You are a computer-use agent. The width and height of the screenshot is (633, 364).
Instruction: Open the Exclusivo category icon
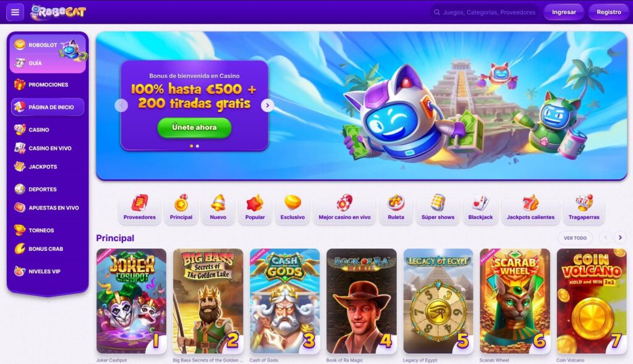click(x=292, y=203)
